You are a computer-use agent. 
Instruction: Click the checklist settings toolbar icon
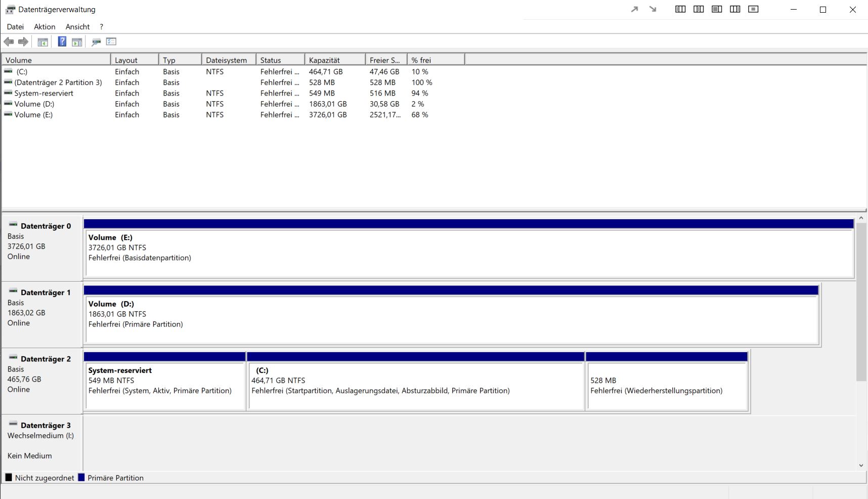(111, 41)
